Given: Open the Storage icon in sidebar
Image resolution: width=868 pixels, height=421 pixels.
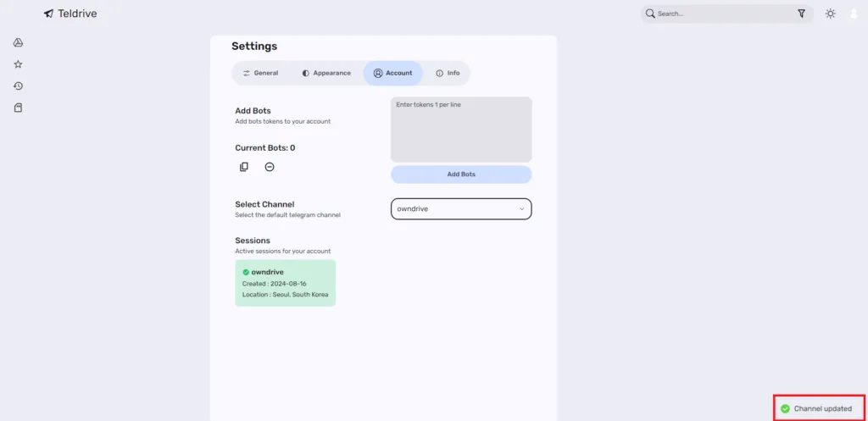Looking at the screenshot, I should tap(18, 108).
